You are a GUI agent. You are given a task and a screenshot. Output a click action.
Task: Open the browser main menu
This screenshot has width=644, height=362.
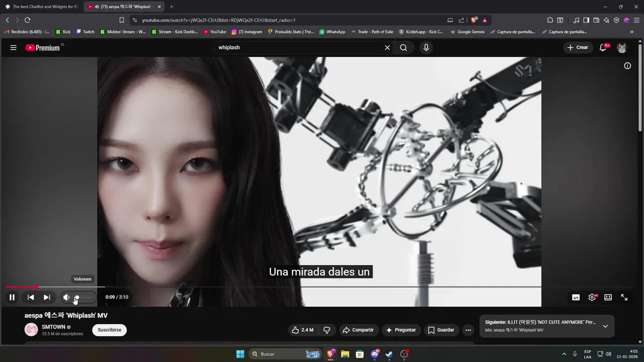pyautogui.click(x=636, y=20)
